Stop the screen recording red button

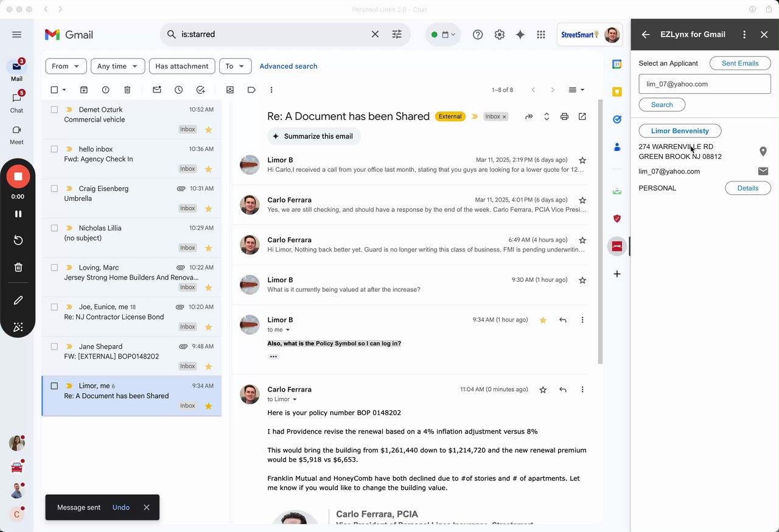pyautogui.click(x=18, y=177)
